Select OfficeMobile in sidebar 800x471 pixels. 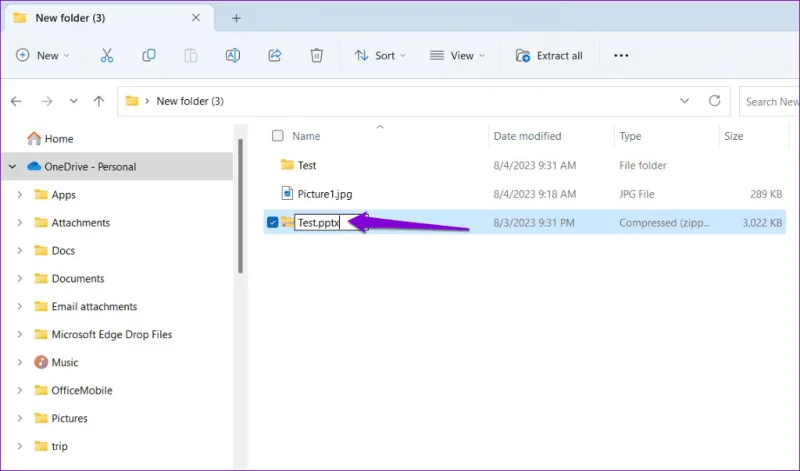click(82, 390)
